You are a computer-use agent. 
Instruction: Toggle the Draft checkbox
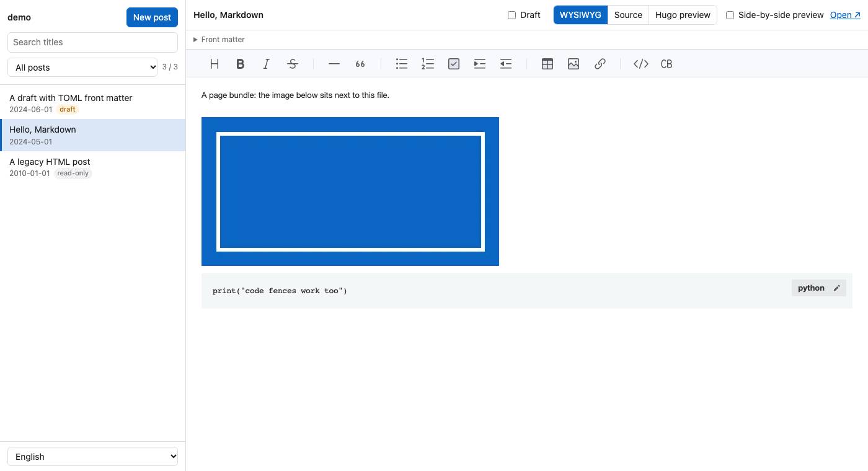point(512,15)
